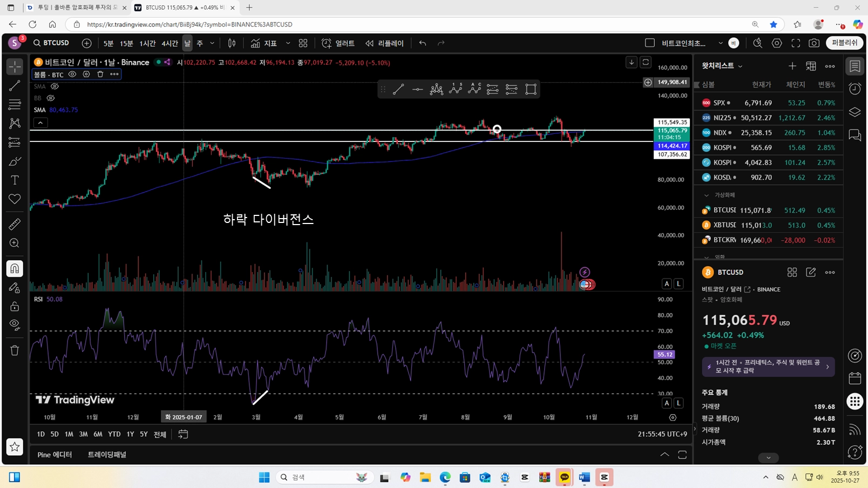Screen dimensions: 868x488
Task: Click the trash icon to remove drawings
Action: [15, 350]
